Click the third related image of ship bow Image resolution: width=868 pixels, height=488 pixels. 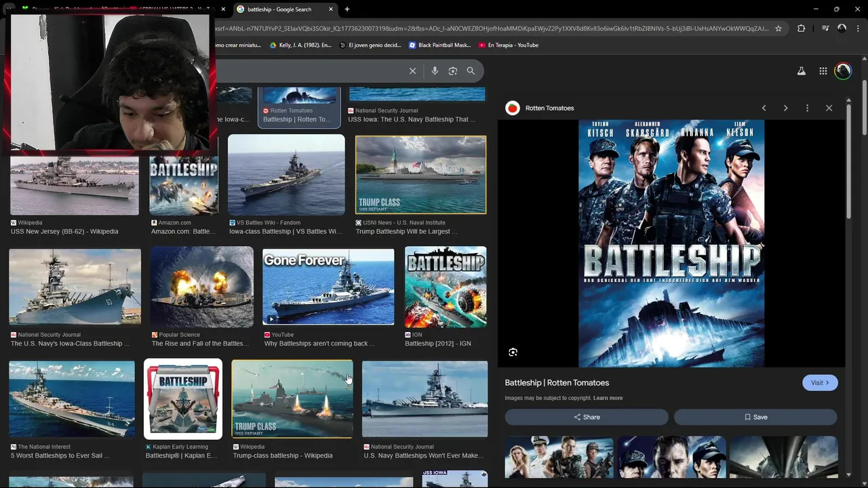(x=784, y=457)
